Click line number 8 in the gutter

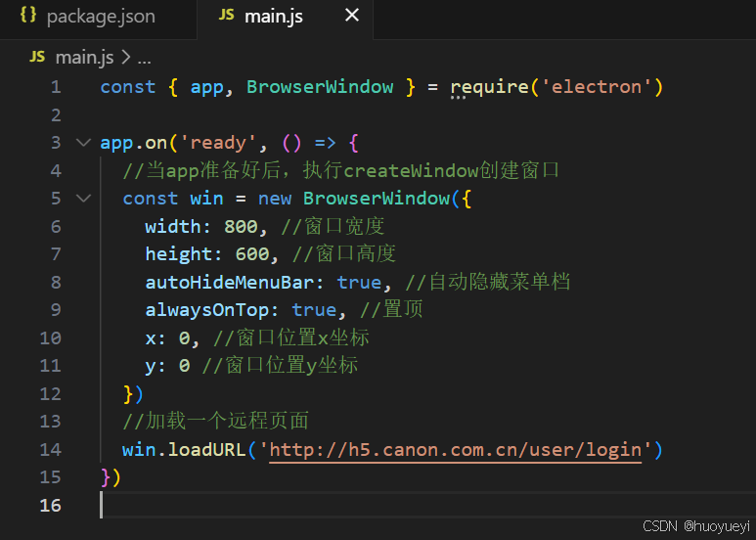point(56,282)
